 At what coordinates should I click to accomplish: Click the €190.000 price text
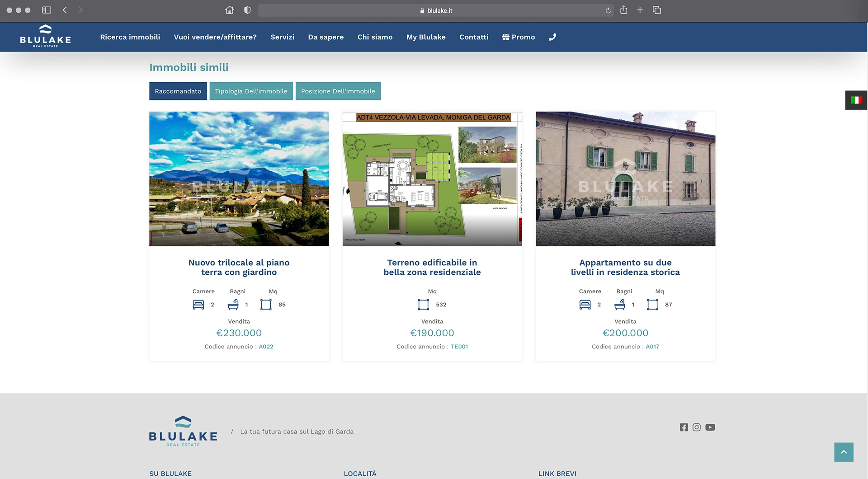[432, 333]
